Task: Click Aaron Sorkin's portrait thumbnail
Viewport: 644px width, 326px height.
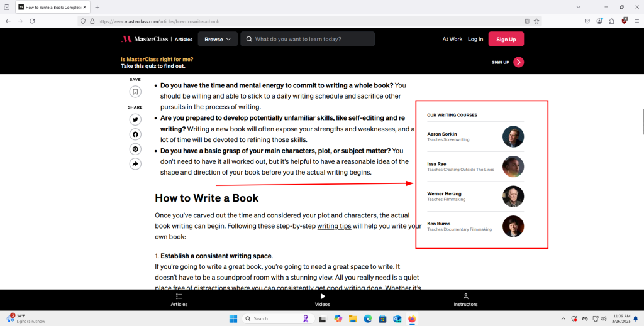Action: (x=513, y=136)
